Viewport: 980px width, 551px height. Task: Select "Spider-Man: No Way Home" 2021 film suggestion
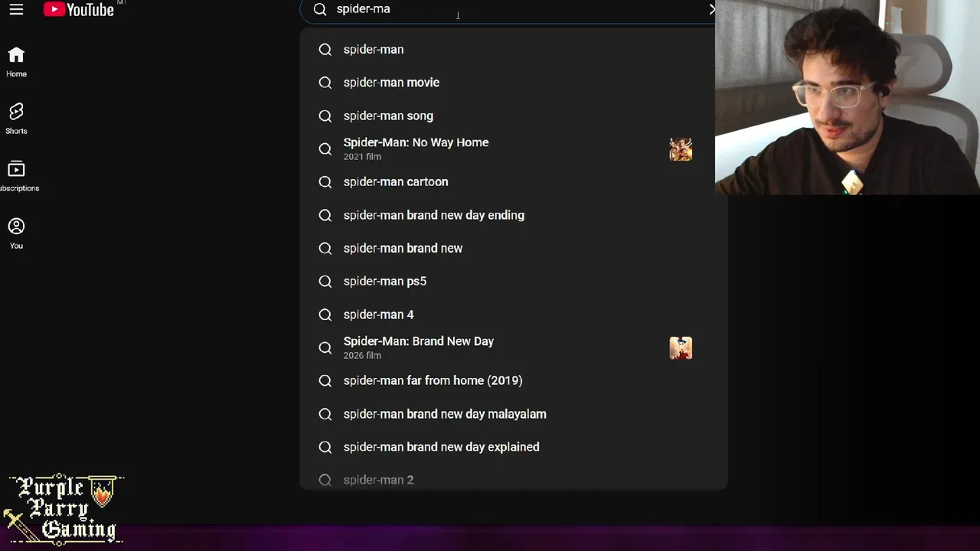[513, 149]
